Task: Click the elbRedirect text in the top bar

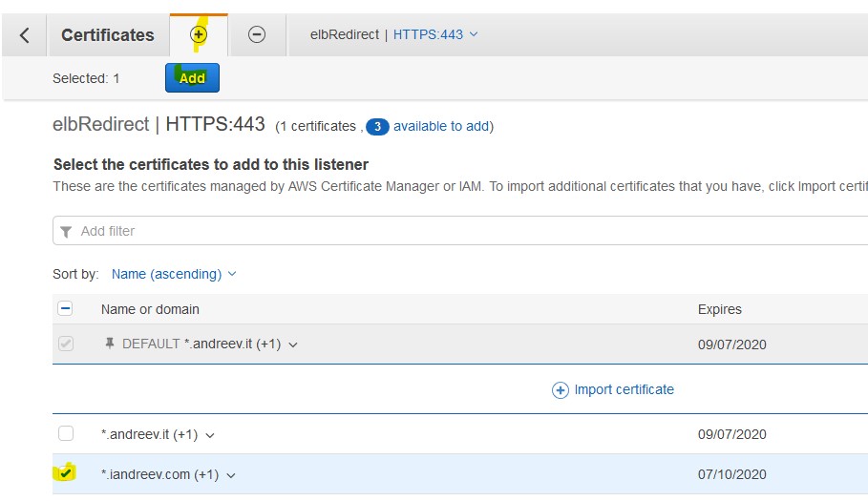Action: (x=345, y=34)
